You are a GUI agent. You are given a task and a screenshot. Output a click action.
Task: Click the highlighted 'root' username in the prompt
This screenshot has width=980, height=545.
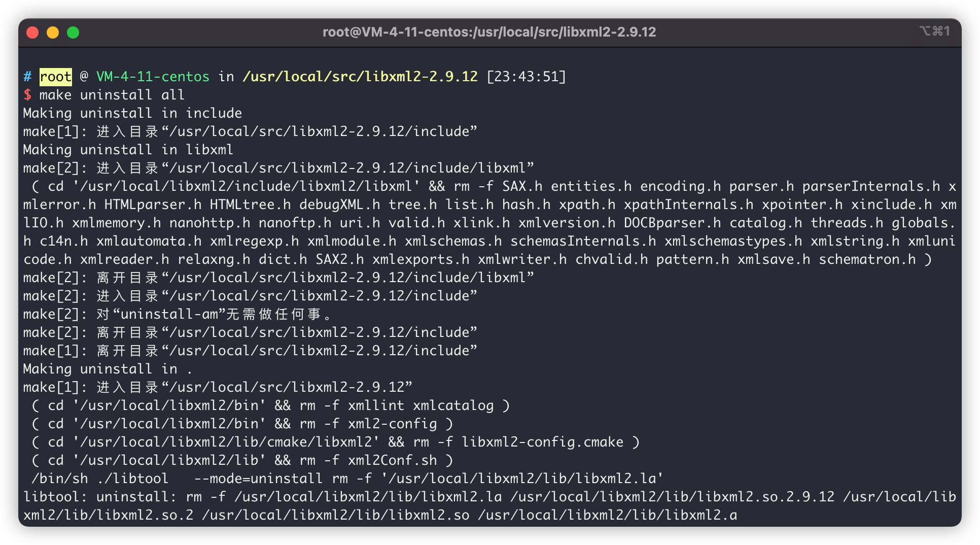point(55,77)
